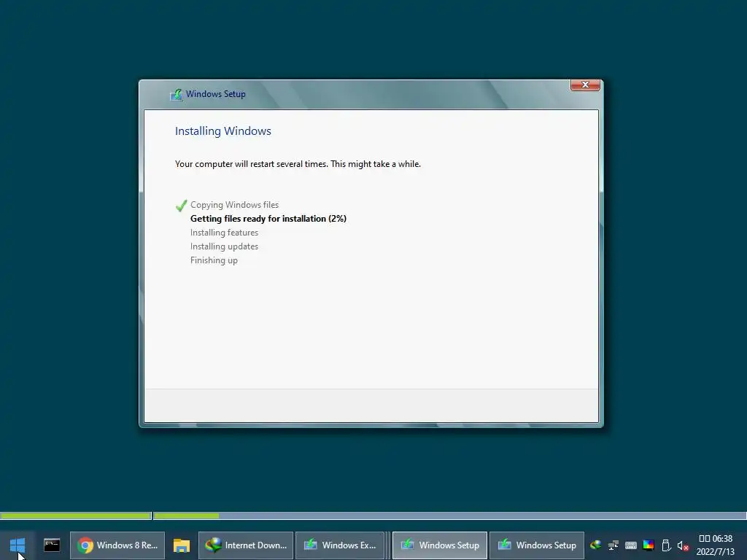Click the USB safely remove hardware icon
This screenshot has height=560, width=747.
[x=666, y=545]
